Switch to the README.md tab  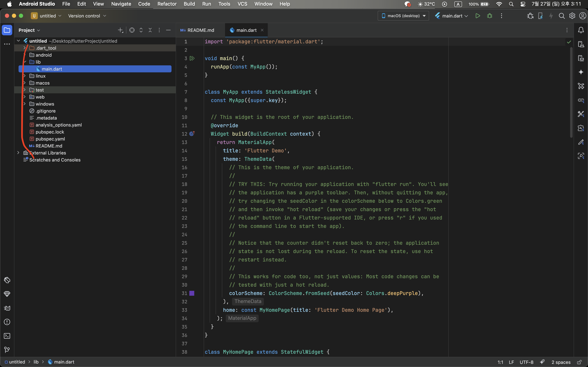coord(197,30)
